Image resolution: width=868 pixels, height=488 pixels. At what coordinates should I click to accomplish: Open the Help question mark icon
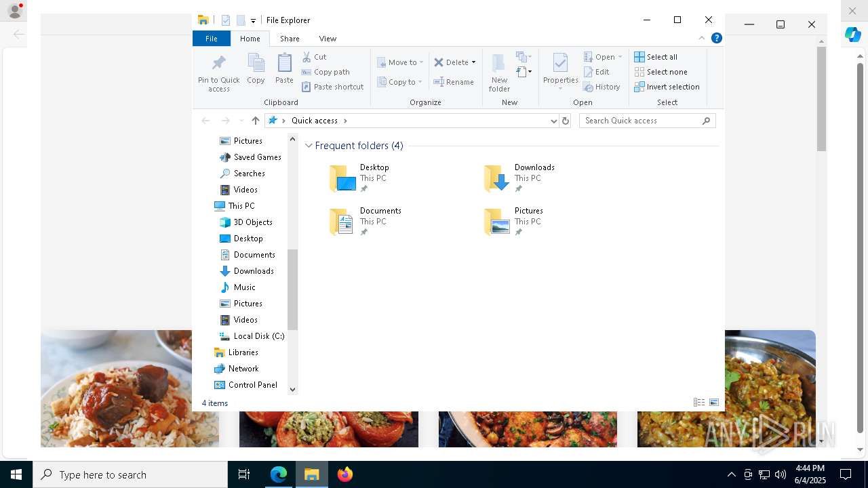pyautogui.click(x=716, y=39)
